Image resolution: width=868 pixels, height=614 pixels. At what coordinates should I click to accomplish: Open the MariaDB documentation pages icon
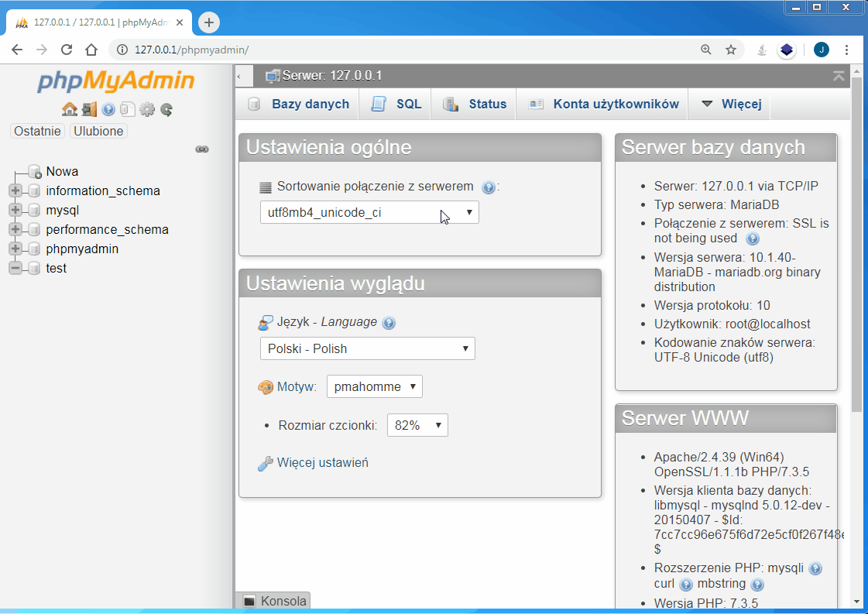coord(127,109)
